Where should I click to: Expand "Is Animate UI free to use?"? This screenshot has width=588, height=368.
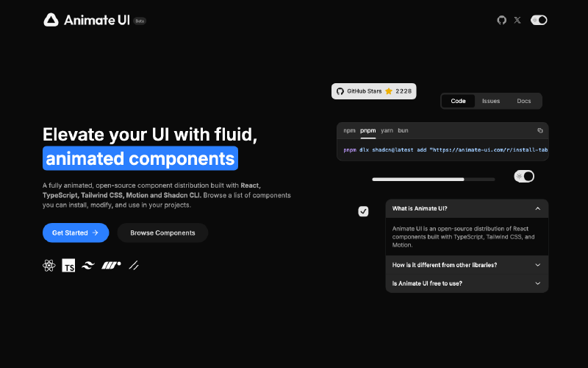coord(467,283)
